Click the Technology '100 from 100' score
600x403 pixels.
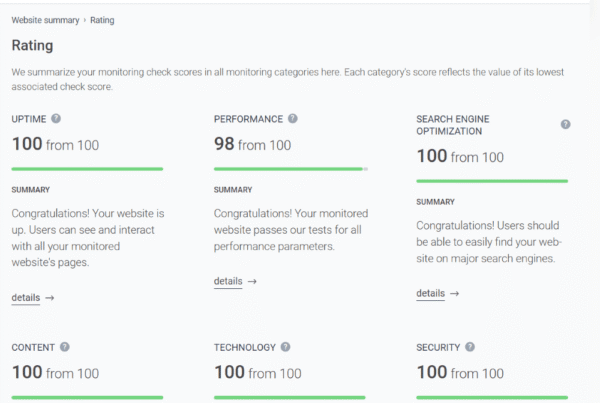[x=258, y=372]
